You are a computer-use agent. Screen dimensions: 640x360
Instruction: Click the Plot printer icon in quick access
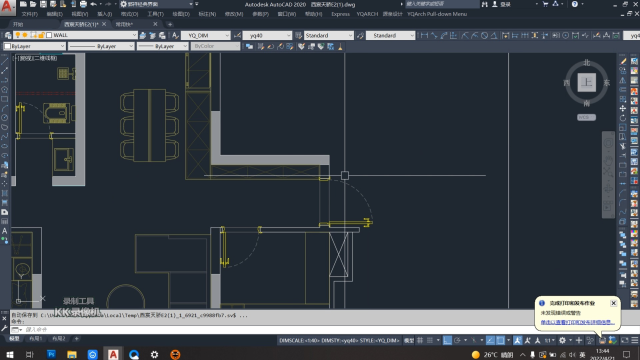(83, 4)
